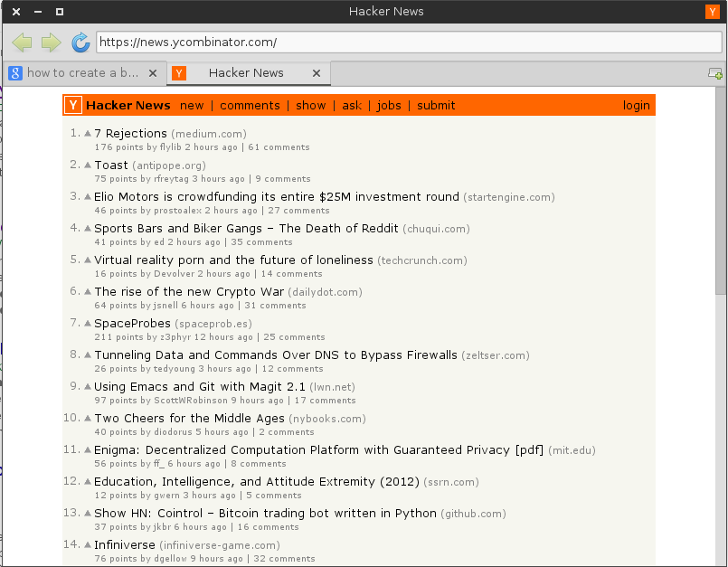This screenshot has height=567, width=728.
Task: Upvote 'Education, Intelligence, and Attitude Extremity'
Action: (88, 482)
